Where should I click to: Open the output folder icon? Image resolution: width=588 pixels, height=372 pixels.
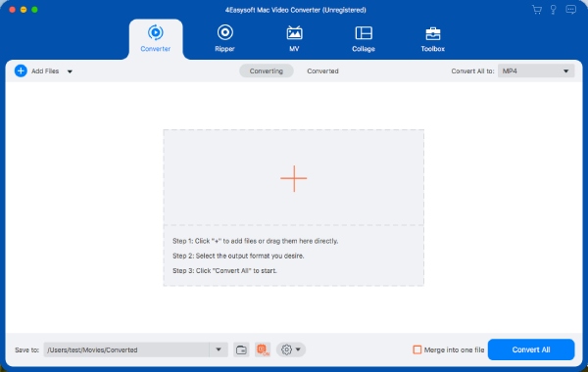pyautogui.click(x=241, y=349)
